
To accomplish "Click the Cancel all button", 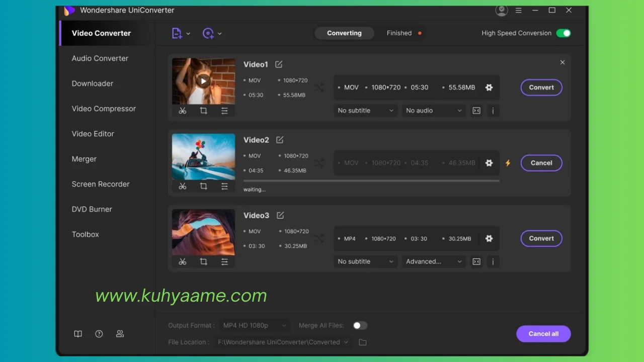I will coord(543,334).
